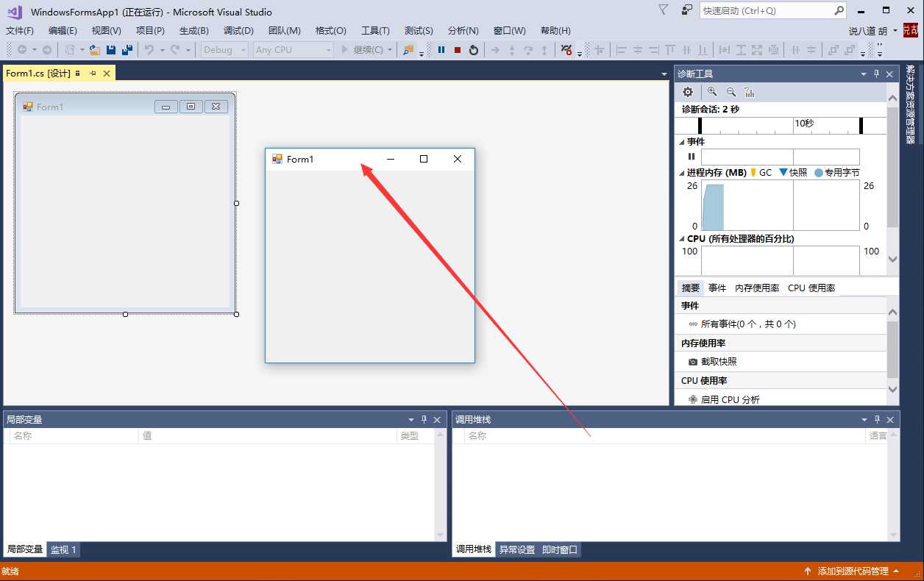
Task: Open document tab list dropdown arrow
Action: (x=664, y=74)
